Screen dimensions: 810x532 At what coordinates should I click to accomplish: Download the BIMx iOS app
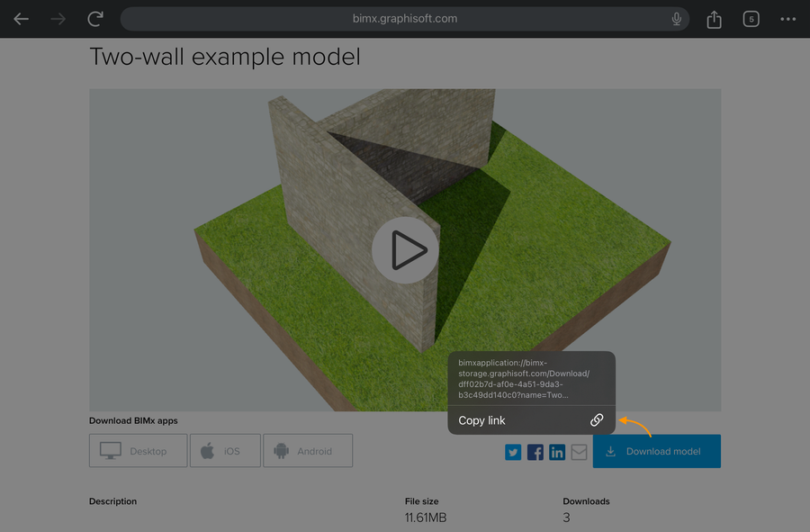point(225,451)
